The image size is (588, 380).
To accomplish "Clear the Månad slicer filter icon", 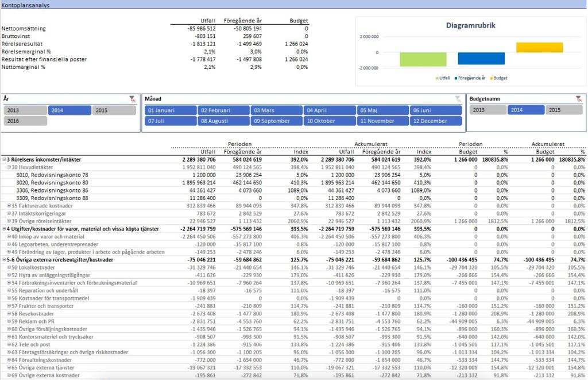I will [458, 99].
